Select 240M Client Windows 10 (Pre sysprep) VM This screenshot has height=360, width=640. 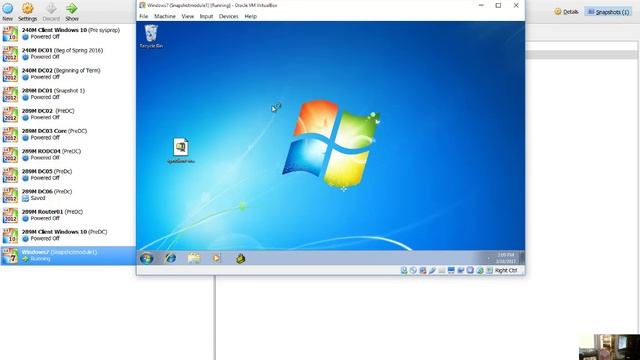click(x=68, y=33)
